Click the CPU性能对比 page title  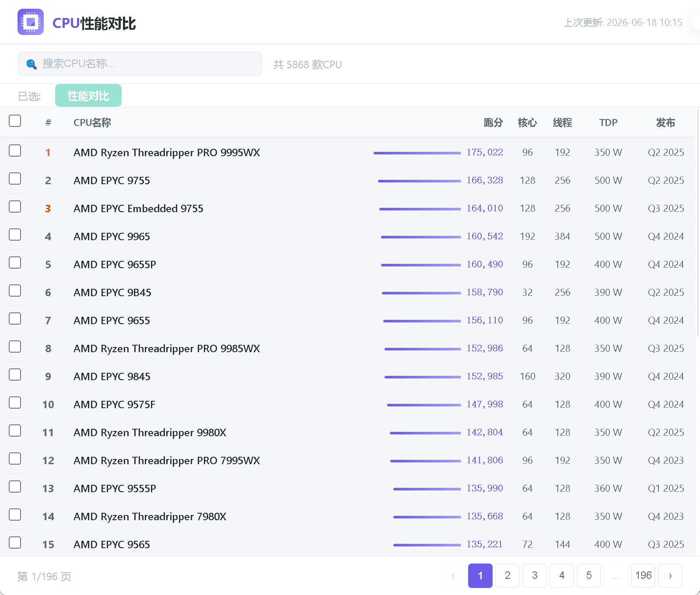point(94,23)
